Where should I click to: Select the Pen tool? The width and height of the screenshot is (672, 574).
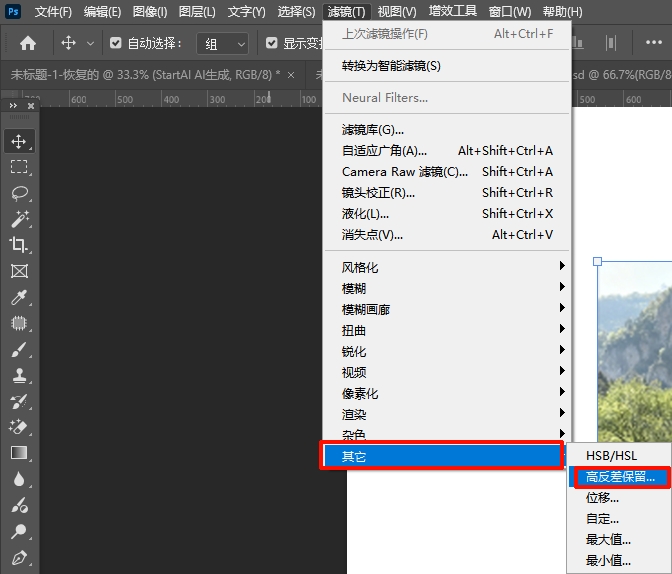click(19, 558)
